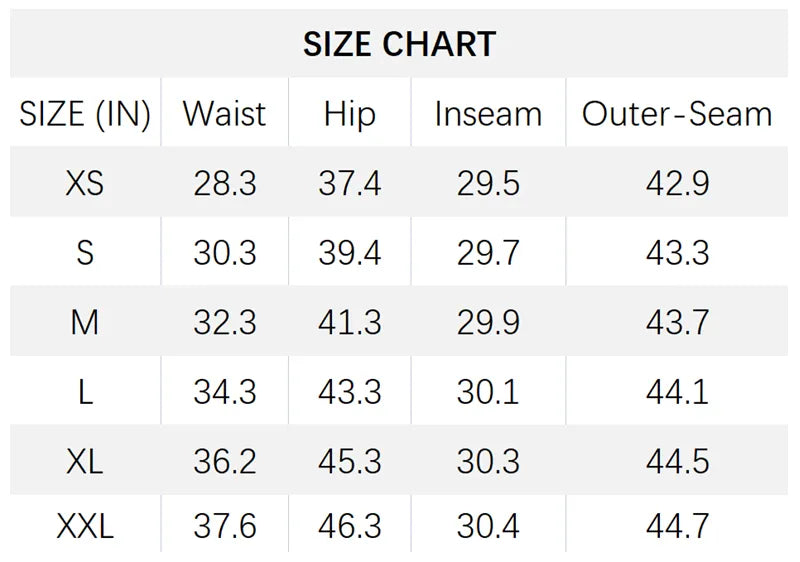Image resolution: width=800 pixels, height=562 pixels.
Task: Select the M size row label
Action: (85, 322)
